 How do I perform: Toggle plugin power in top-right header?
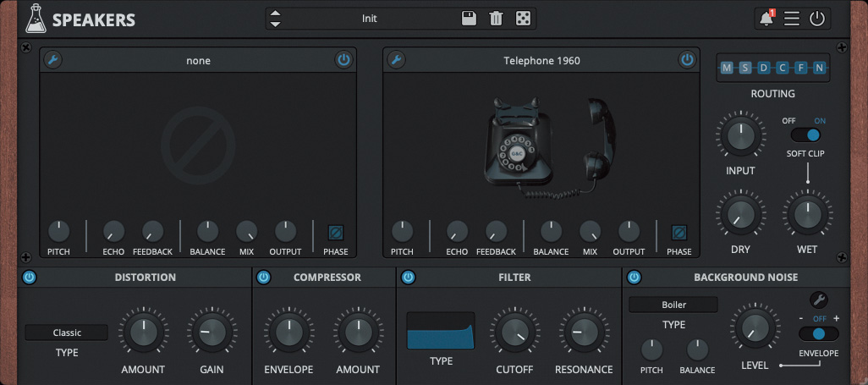tap(817, 19)
